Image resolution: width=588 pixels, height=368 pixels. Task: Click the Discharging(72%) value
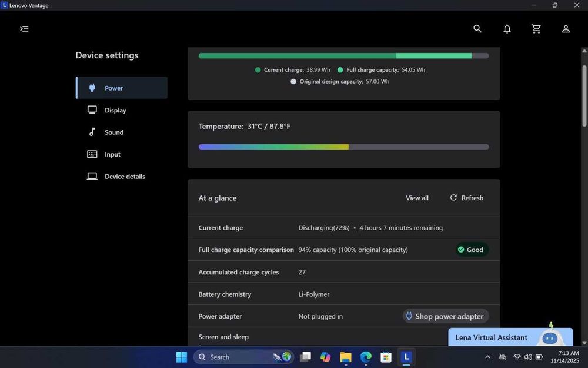323,227
